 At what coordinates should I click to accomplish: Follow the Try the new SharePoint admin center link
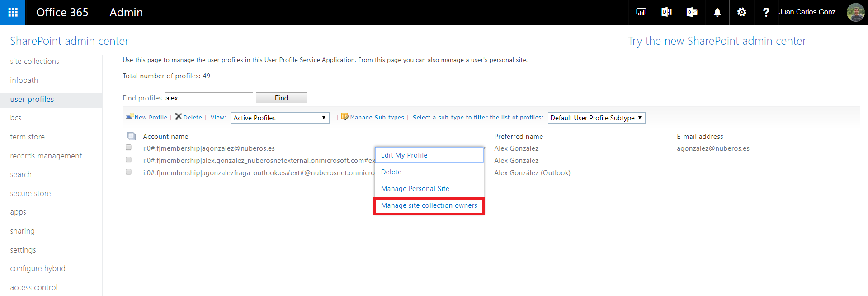(x=717, y=41)
